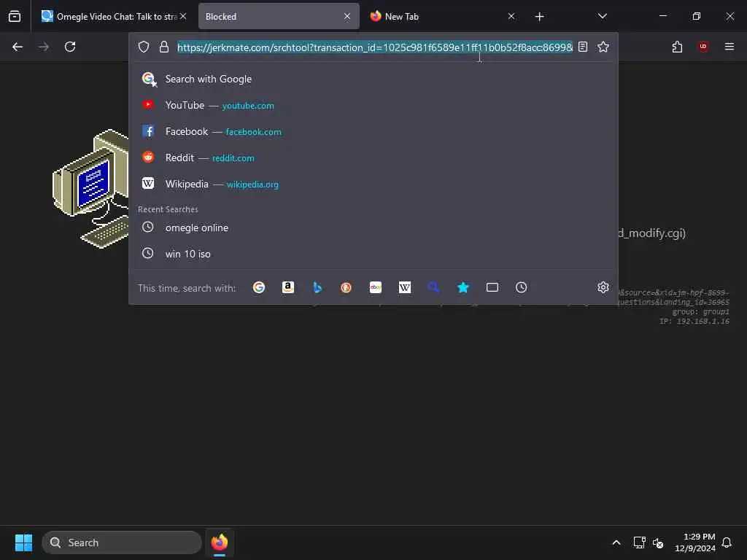Viewport: 747px width, 560px height.
Task: Go back one page
Action: [18, 47]
